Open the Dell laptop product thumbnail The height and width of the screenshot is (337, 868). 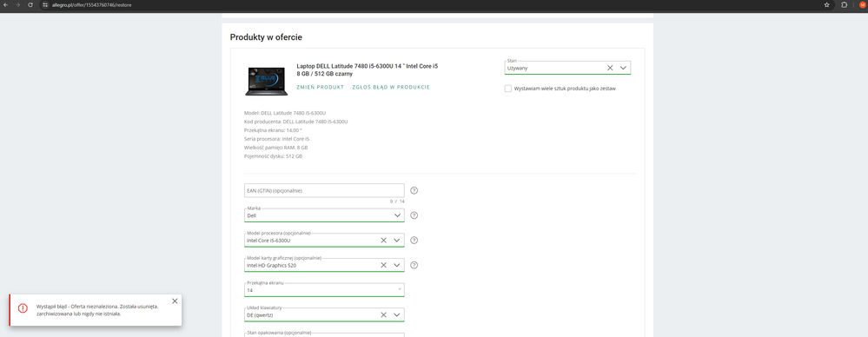266,81
